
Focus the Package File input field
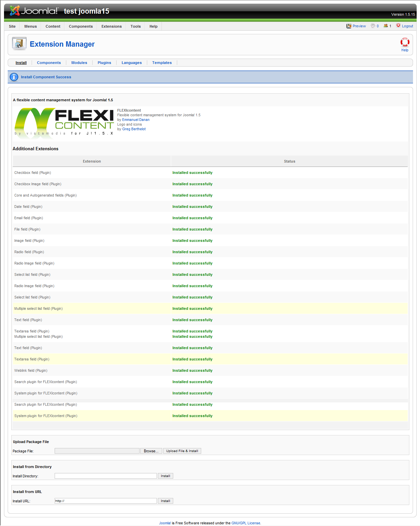point(97,451)
